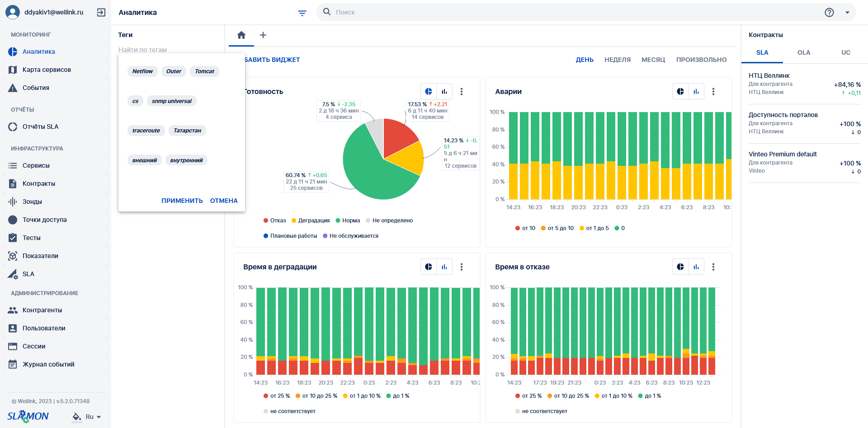Open Показатели in the sidebar
Viewport: 868px width, 428px height.
coord(55,256)
